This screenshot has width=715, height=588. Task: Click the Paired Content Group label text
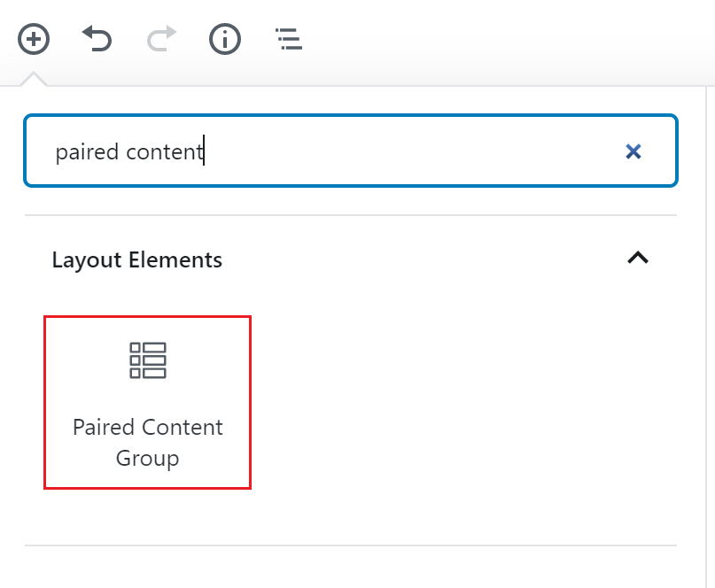148,443
